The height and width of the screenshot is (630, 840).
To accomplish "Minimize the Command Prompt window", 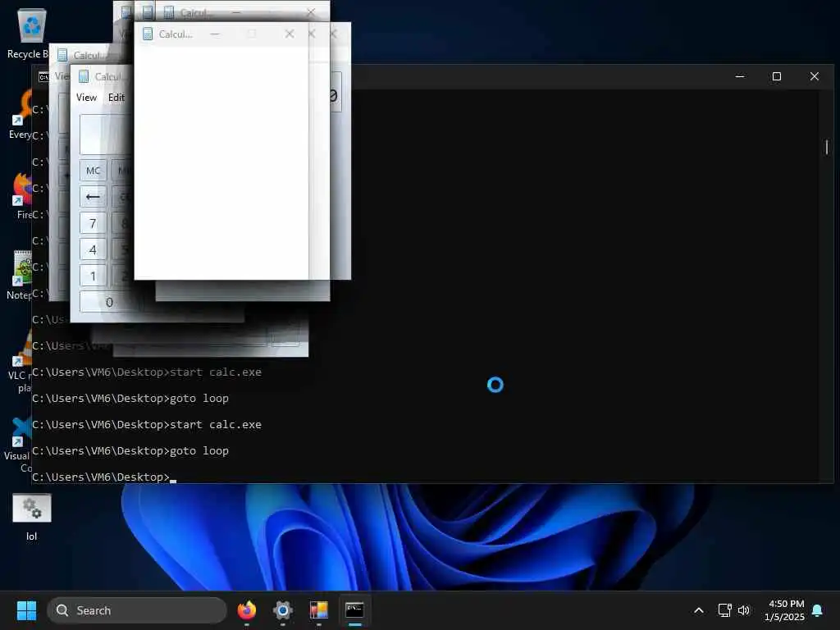I will tap(740, 76).
